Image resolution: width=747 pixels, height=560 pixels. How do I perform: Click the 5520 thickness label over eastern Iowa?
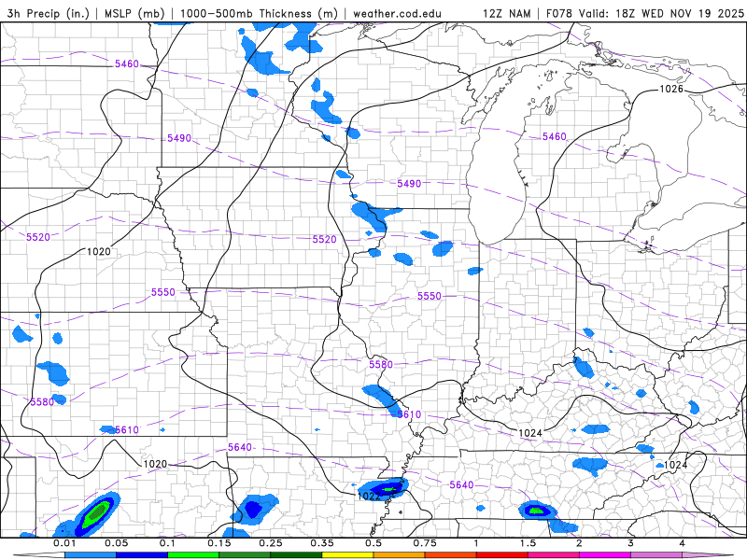coord(324,240)
